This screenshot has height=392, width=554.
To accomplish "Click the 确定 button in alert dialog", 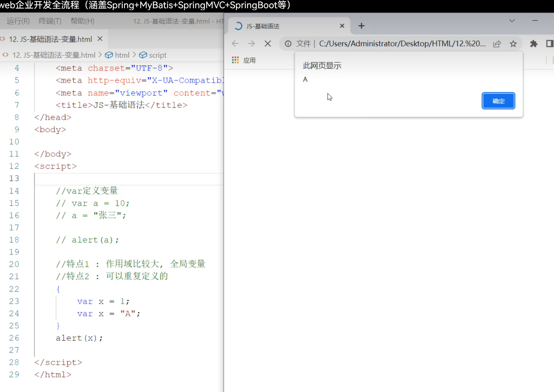I will click(498, 101).
